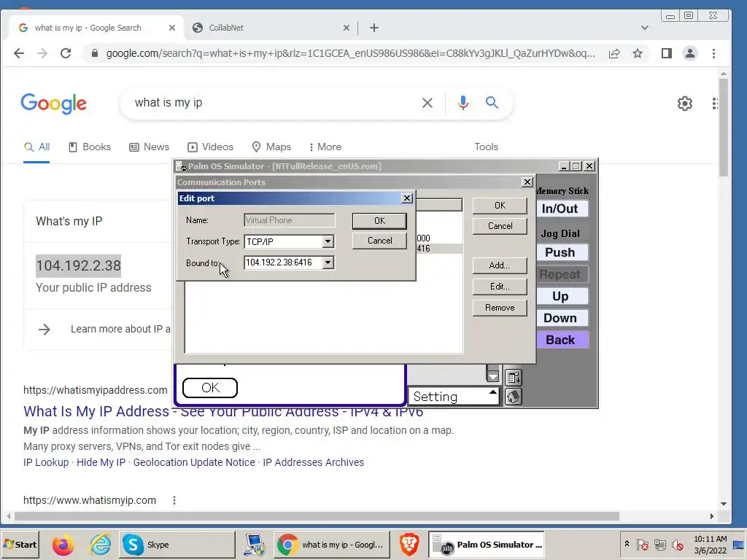Open IP Addresses Archives link
Image resolution: width=747 pixels, height=560 pixels.
click(x=314, y=462)
